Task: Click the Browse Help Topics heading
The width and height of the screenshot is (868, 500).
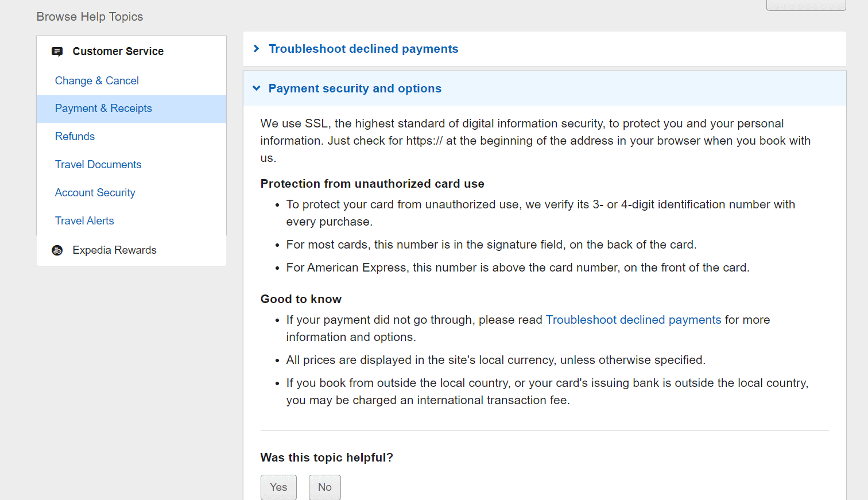Action: pyautogui.click(x=90, y=17)
